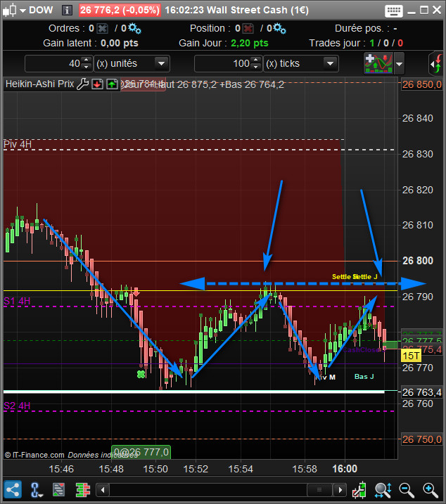The image size is (446, 504).
Task: Decrease the 40 quantity with down stepper
Action: (x=87, y=67)
